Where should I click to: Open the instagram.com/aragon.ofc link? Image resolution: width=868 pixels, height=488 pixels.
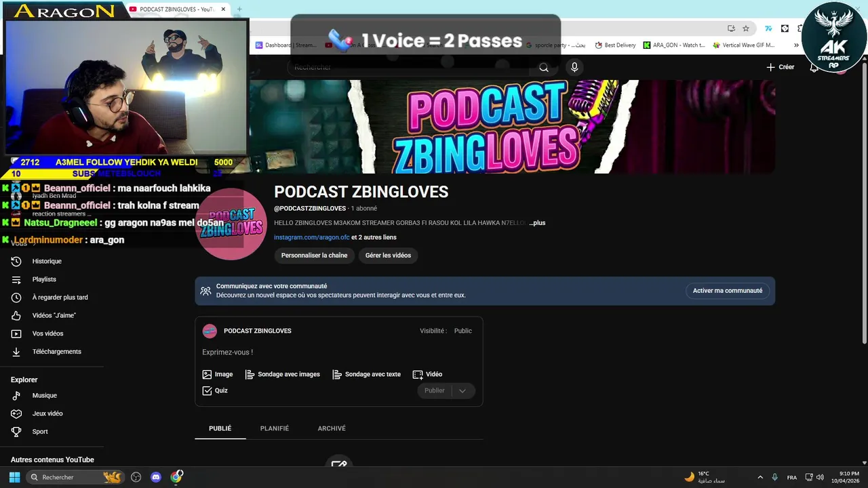tap(312, 238)
